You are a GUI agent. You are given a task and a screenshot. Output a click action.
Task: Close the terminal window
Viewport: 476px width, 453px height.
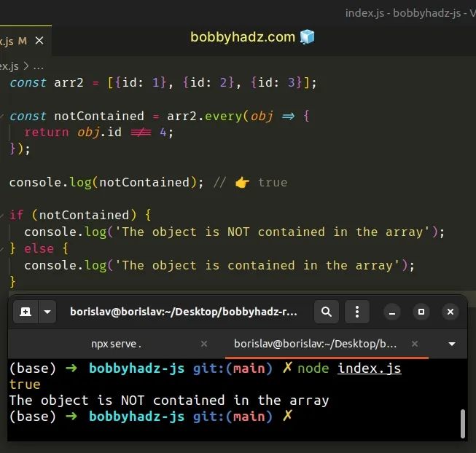(x=450, y=312)
